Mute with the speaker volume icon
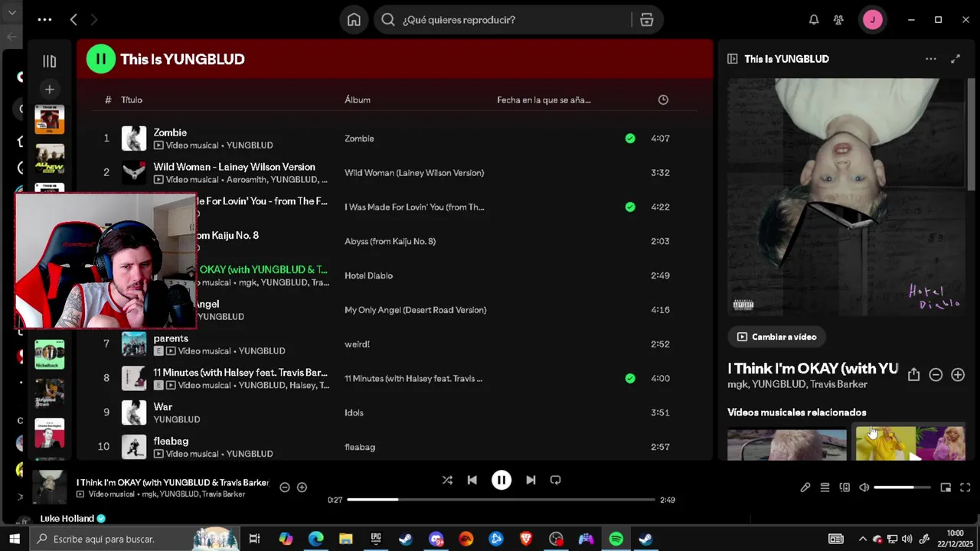Screen dimensions: 980x551 click(x=864, y=487)
